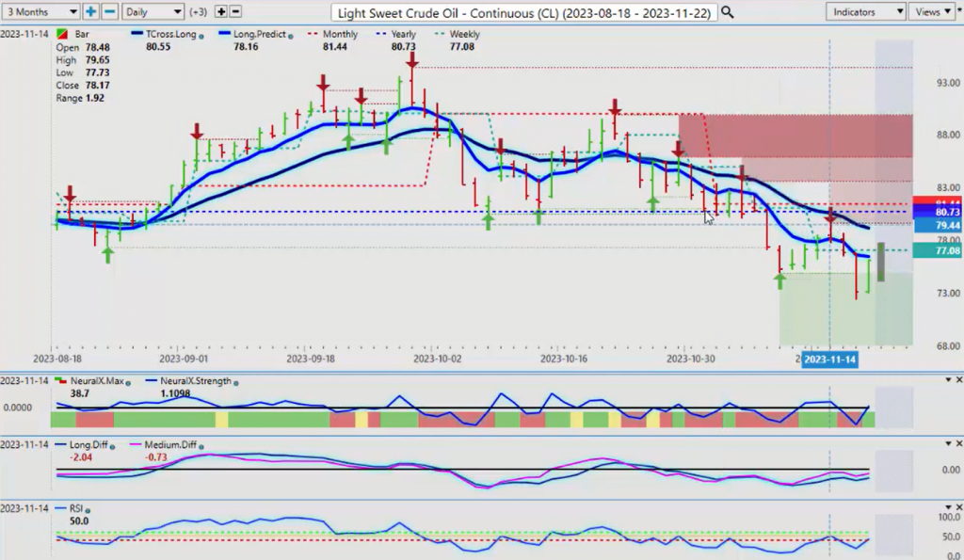Click the black plus button beside (+3)

[x=220, y=12]
